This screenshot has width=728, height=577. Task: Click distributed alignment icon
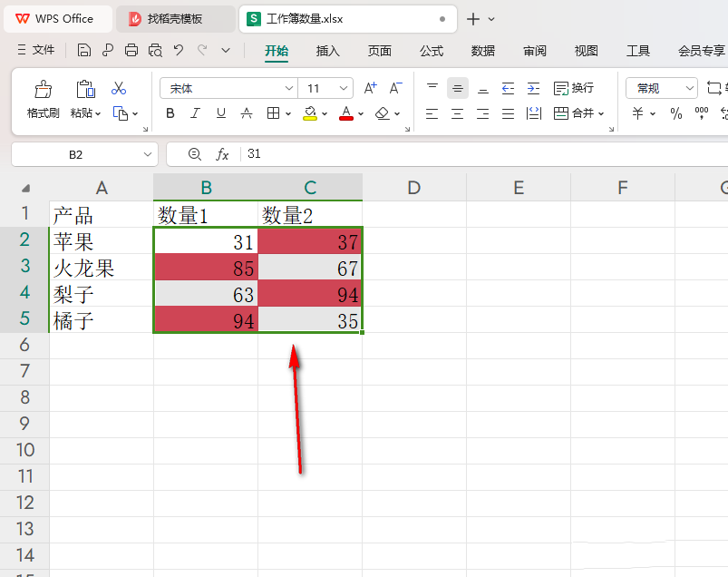pos(534,113)
